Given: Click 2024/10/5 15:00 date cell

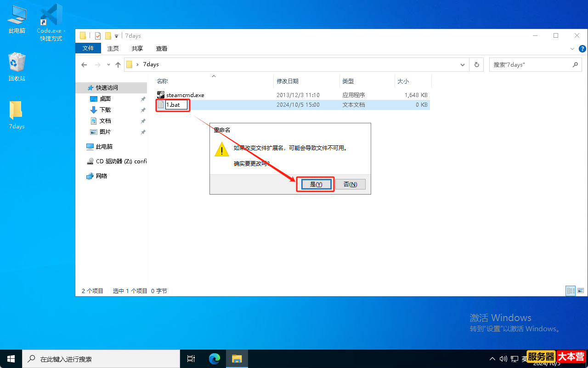Looking at the screenshot, I should (298, 105).
